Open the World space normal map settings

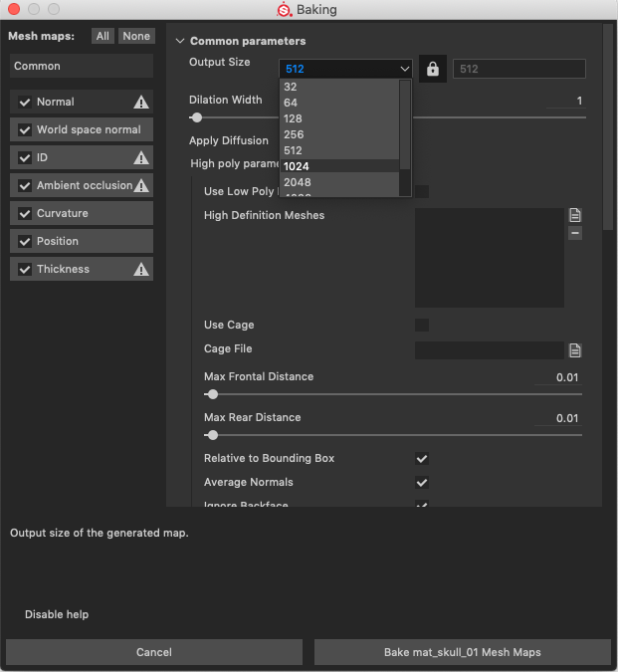pyautogui.click(x=89, y=129)
